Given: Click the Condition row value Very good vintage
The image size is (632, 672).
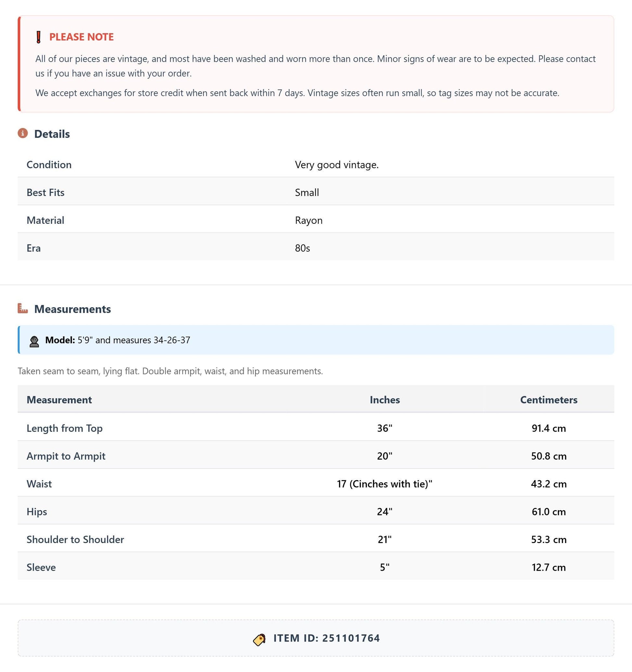Looking at the screenshot, I should (336, 165).
